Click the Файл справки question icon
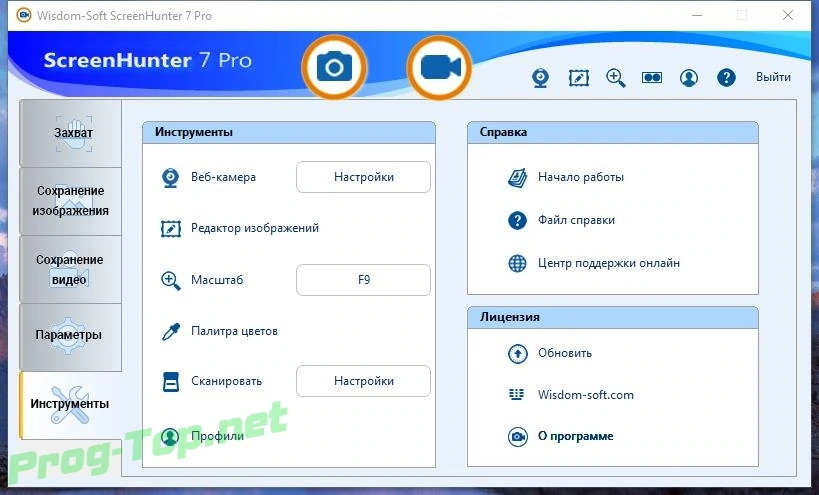819x495 pixels. [x=518, y=220]
